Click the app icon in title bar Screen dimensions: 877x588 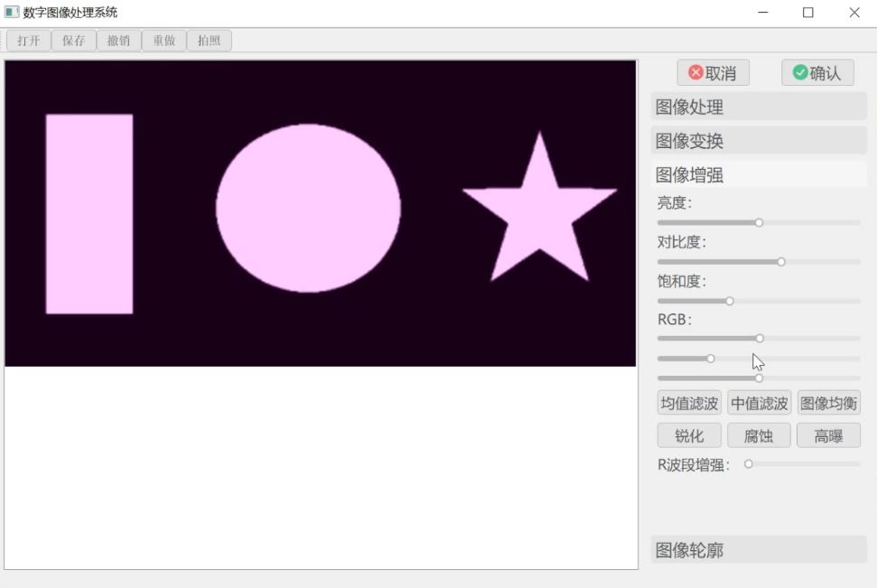point(12,12)
